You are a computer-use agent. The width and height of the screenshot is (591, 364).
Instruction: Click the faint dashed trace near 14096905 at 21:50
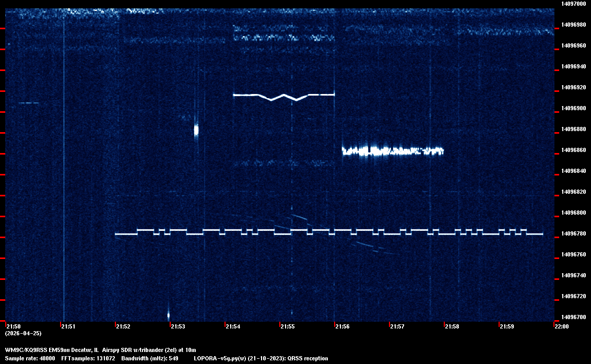pos(29,102)
